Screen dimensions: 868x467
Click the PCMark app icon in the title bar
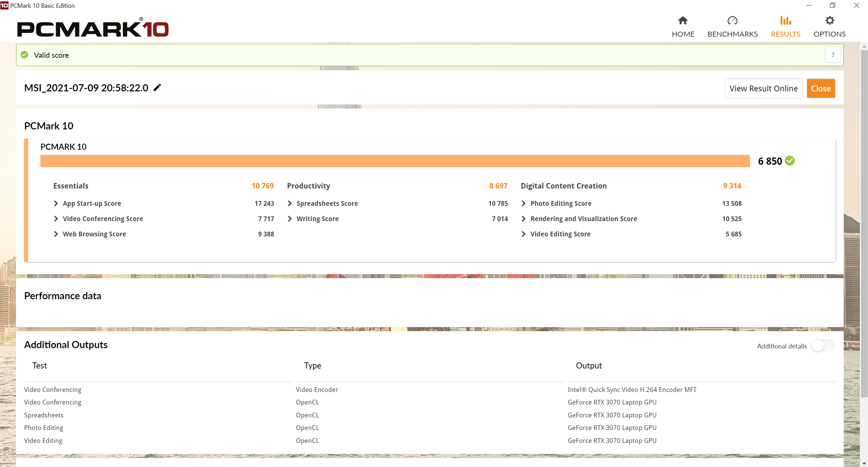(4, 5)
